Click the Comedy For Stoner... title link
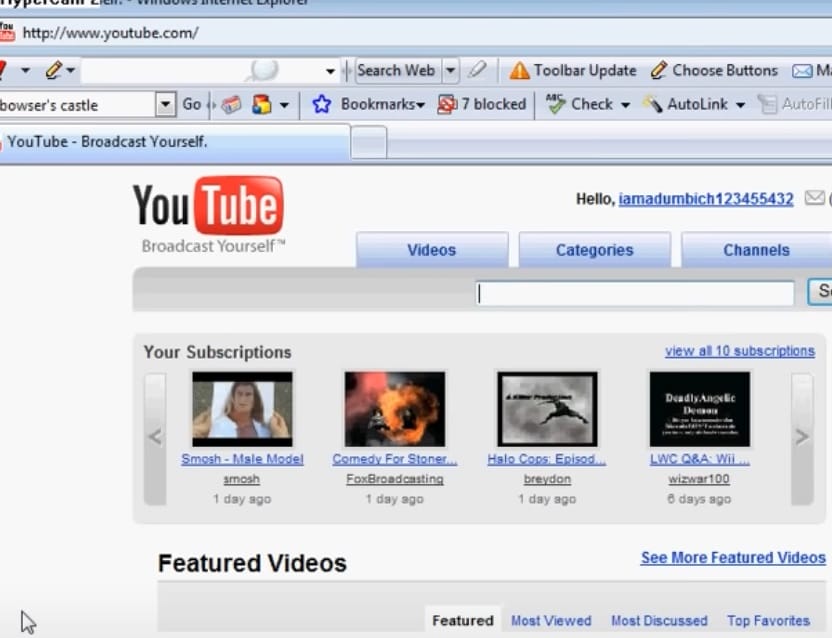The height and width of the screenshot is (638, 832). [395, 459]
